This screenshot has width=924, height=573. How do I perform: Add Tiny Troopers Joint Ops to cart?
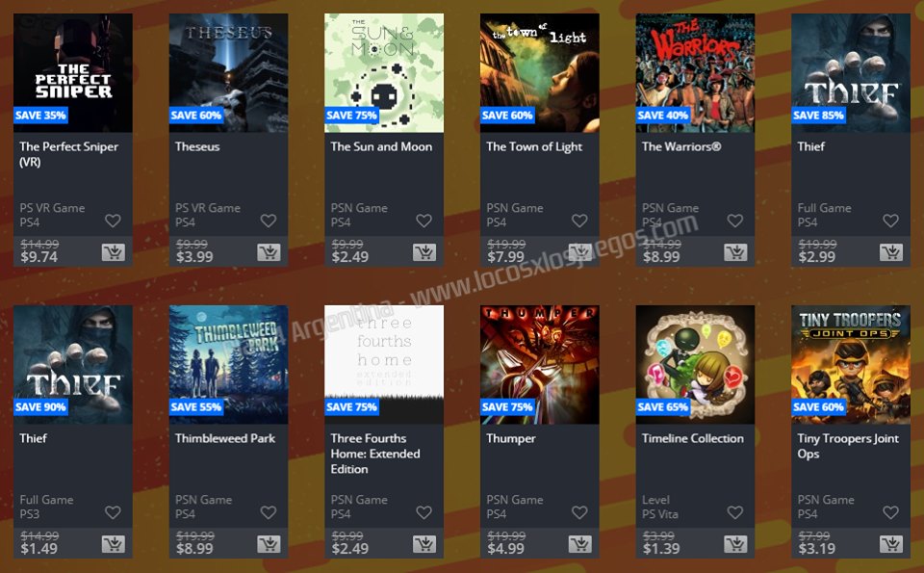[891, 544]
